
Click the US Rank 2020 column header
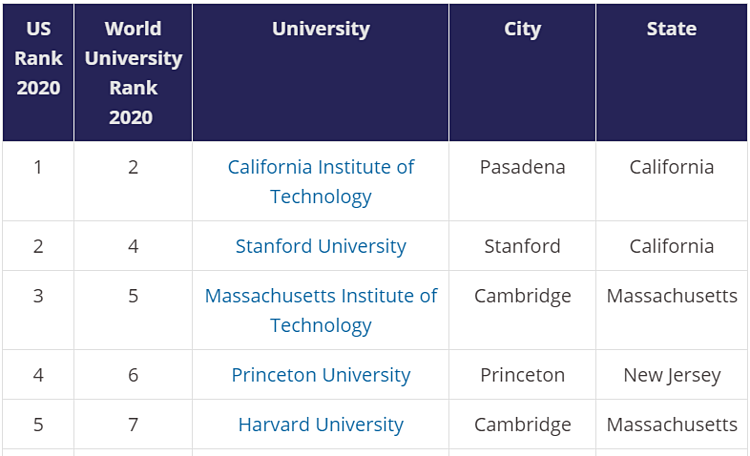[38, 58]
